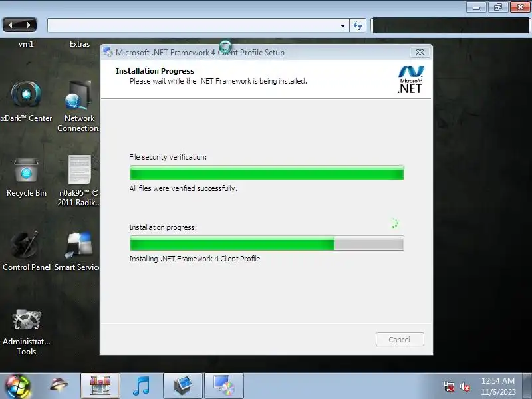
Task: Expand the address bar dropdown arrow
Action: [342, 25]
